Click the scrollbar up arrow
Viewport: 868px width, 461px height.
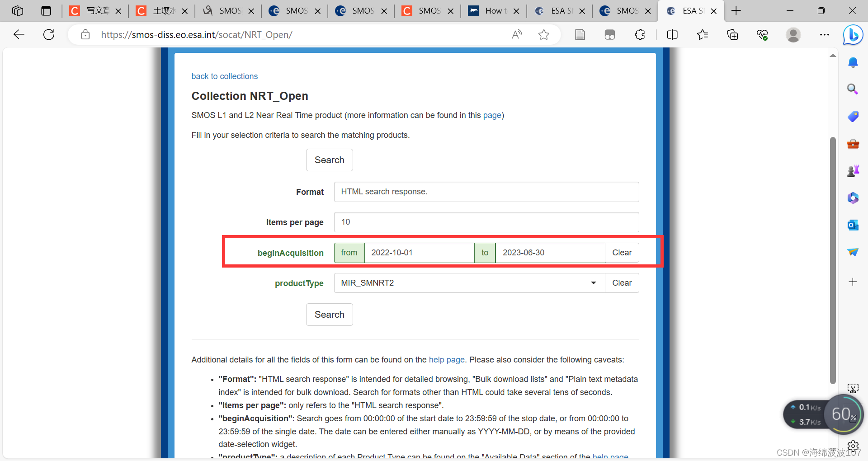[833, 55]
